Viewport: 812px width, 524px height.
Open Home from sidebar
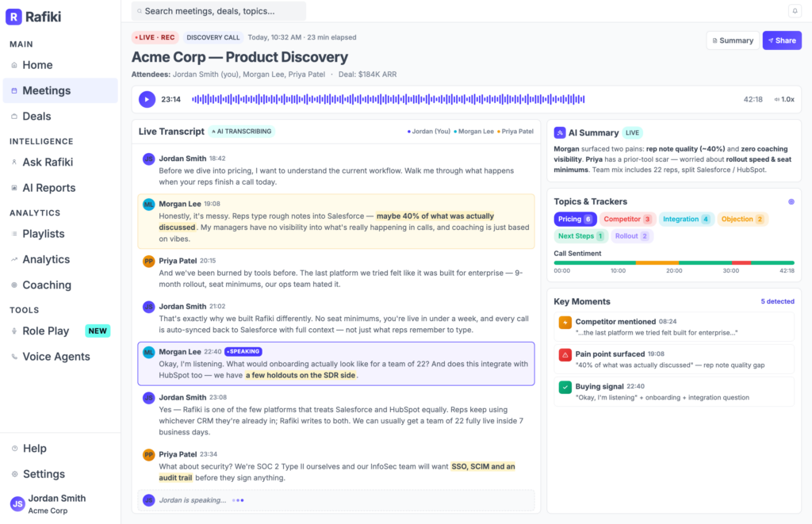click(60, 65)
